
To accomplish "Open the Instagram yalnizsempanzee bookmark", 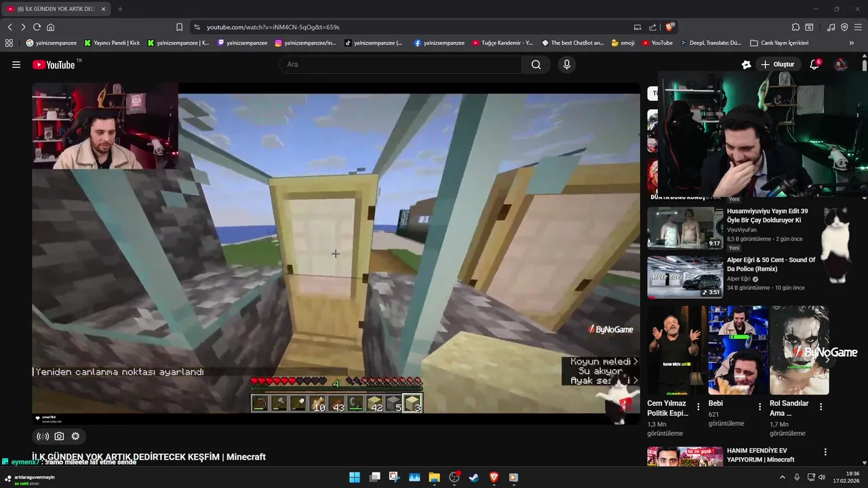I will click(305, 43).
